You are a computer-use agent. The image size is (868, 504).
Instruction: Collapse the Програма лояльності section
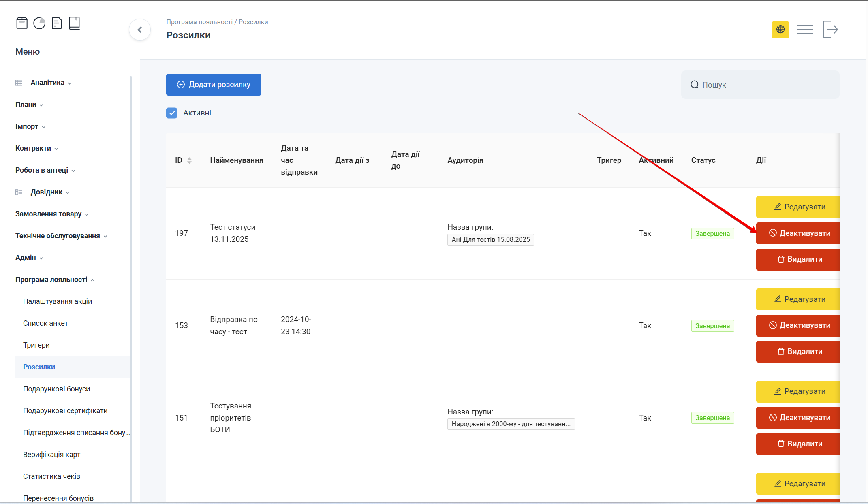(x=51, y=280)
